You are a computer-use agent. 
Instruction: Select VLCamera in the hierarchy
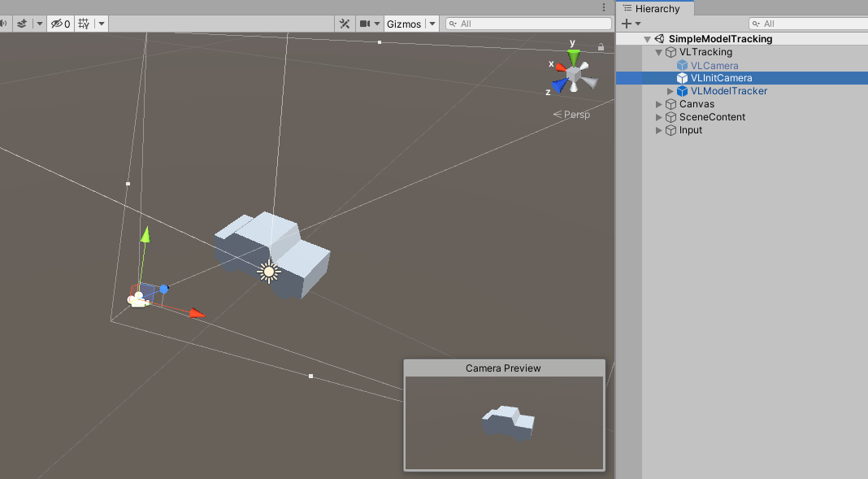(714, 65)
